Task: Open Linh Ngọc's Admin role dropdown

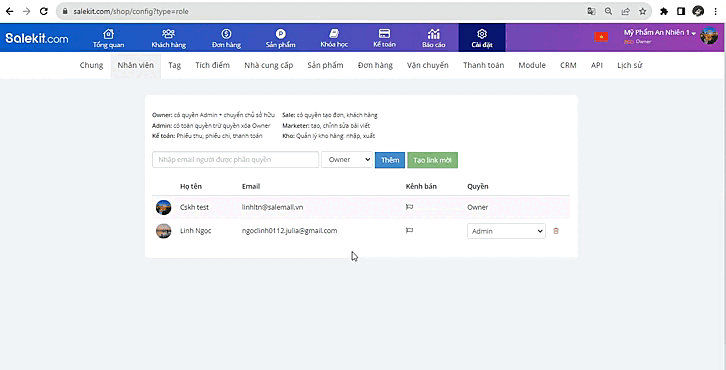Action: click(506, 231)
